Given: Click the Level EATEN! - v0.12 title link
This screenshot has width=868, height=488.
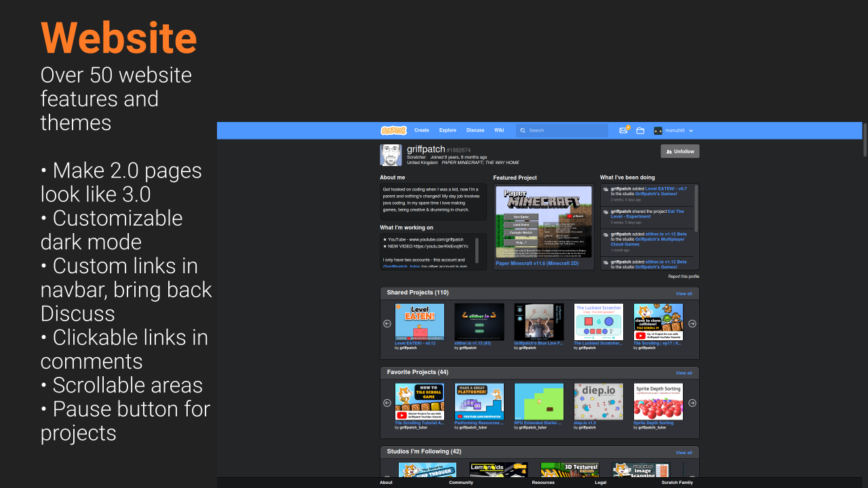Looking at the screenshot, I should tap(415, 343).
